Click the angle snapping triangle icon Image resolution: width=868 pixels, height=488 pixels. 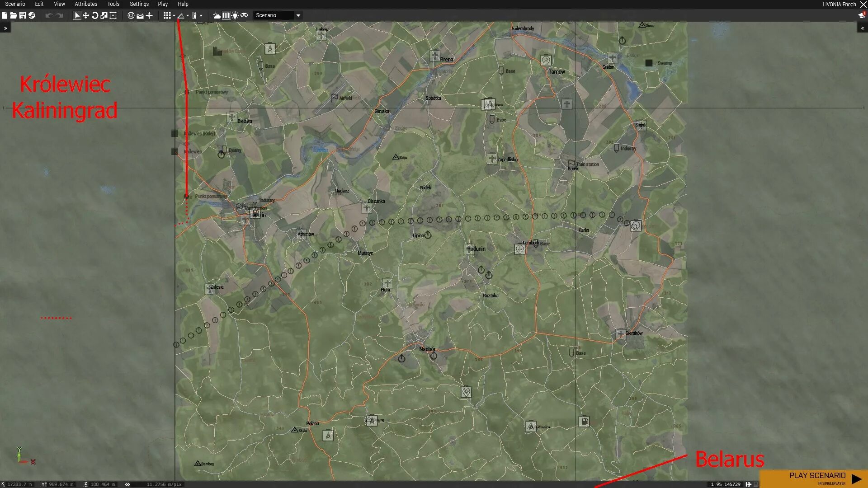click(x=181, y=15)
